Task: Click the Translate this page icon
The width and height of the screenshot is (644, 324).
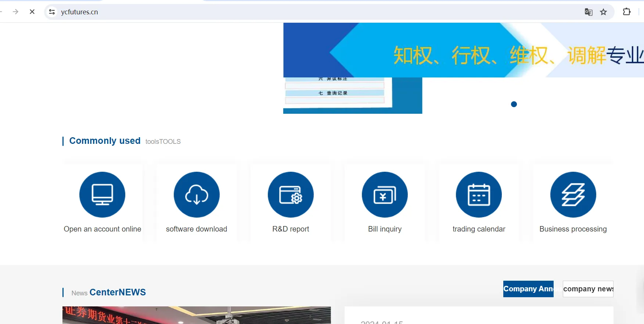Action: pos(589,12)
